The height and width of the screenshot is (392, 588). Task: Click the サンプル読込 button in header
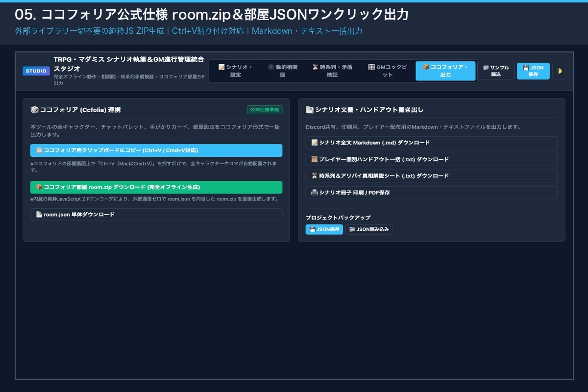pos(496,71)
